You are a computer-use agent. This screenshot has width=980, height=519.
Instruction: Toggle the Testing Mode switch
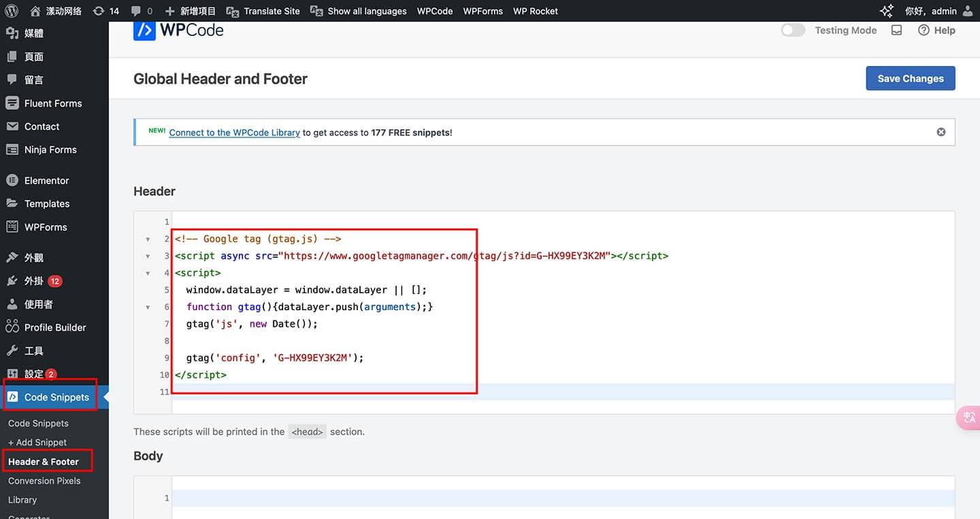(793, 30)
